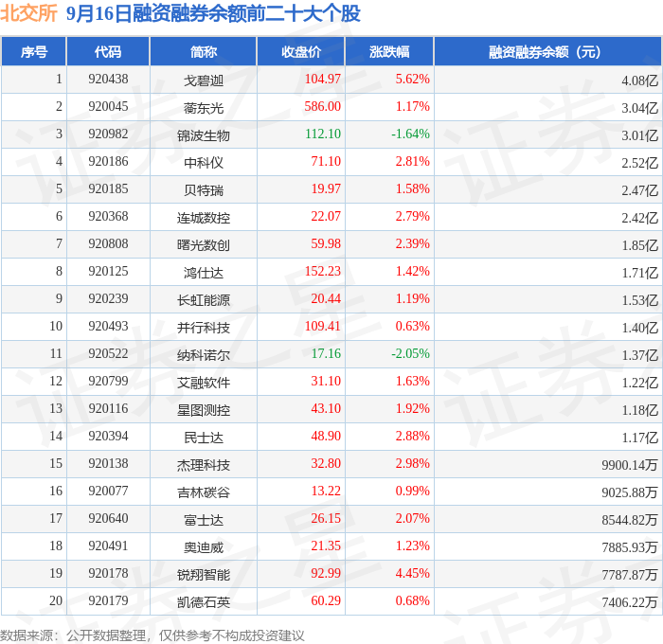
Task: Click the 曙光数创 name cell
Action: click(204, 245)
